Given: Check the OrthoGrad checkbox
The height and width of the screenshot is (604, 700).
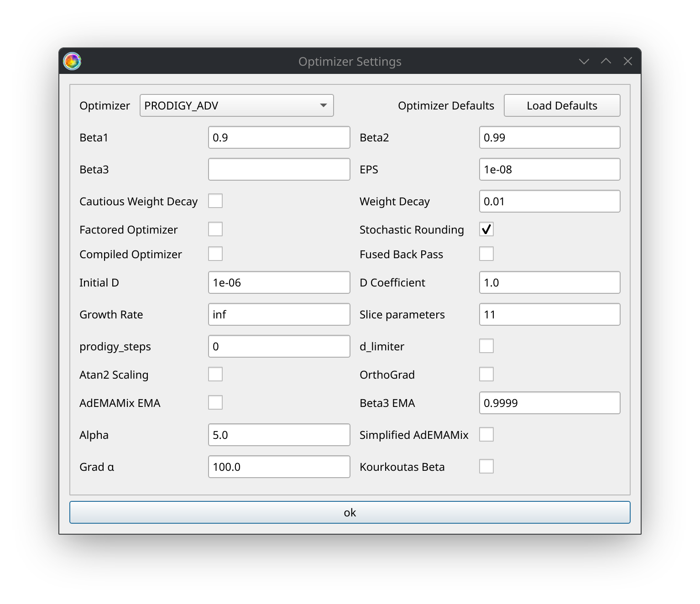Looking at the screenshot, I should coord(486,374).
